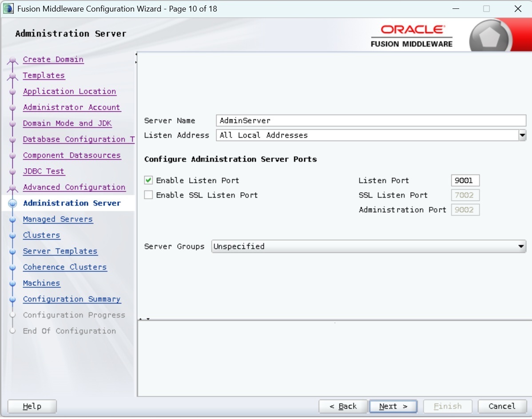Image resolution: width=532 pixels, height=419 pixels.
Task: Click the message pane splitter arrows
Action: point(144,319)
